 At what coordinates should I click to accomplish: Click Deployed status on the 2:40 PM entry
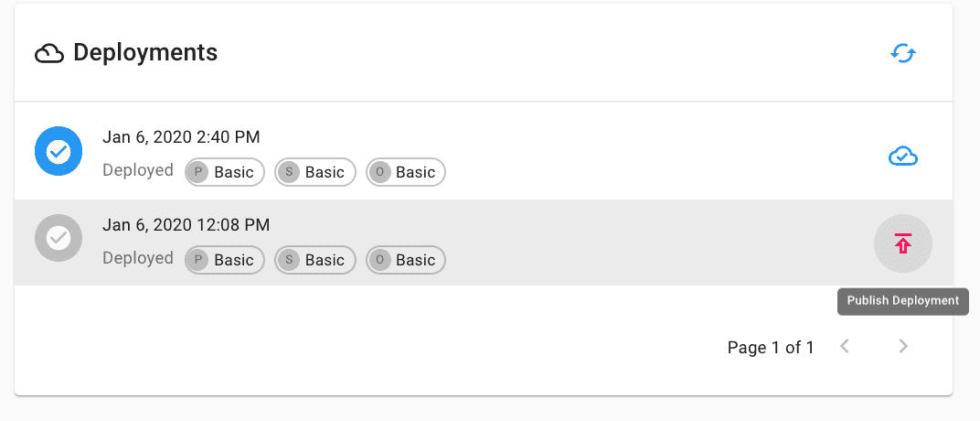(x=138, y=170)
